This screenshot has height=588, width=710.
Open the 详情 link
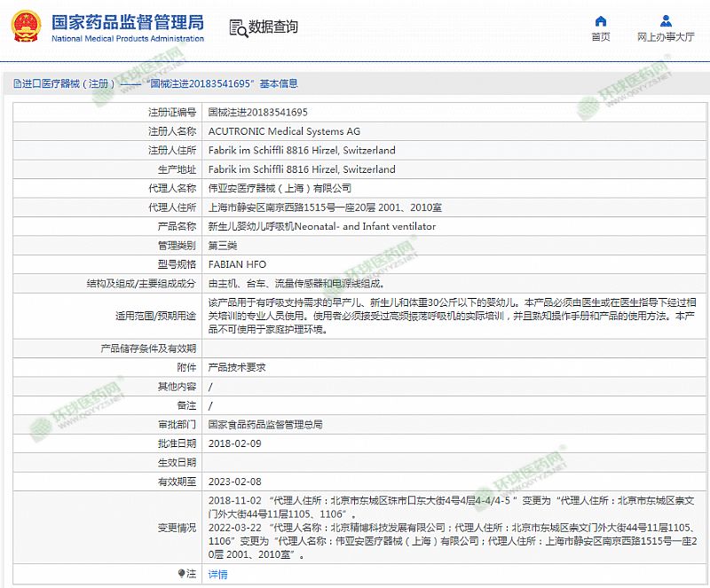point(217,575)
